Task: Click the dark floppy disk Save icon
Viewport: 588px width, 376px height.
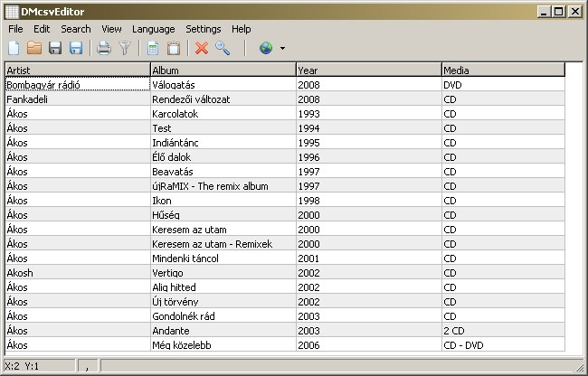Action: coord(55,48)
